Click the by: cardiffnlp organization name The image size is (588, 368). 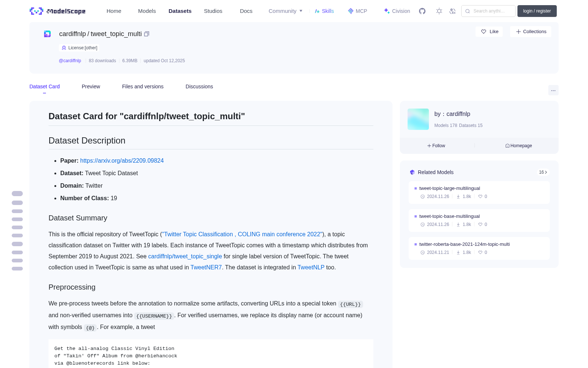pos(452,114)
